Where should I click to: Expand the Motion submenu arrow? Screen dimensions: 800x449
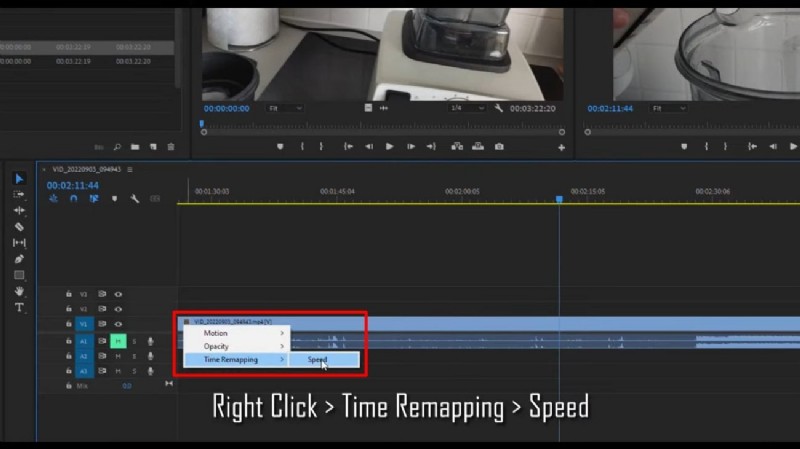click(x=282, y=333)
